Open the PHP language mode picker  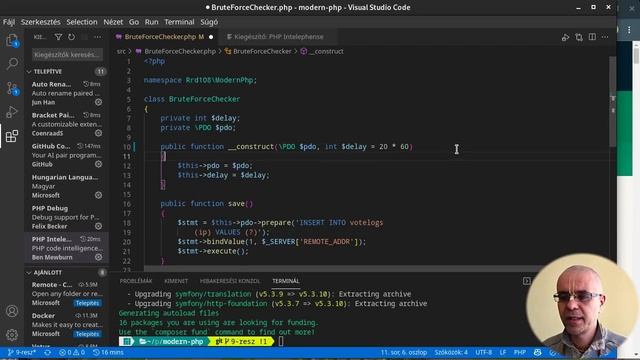(520, 352)
